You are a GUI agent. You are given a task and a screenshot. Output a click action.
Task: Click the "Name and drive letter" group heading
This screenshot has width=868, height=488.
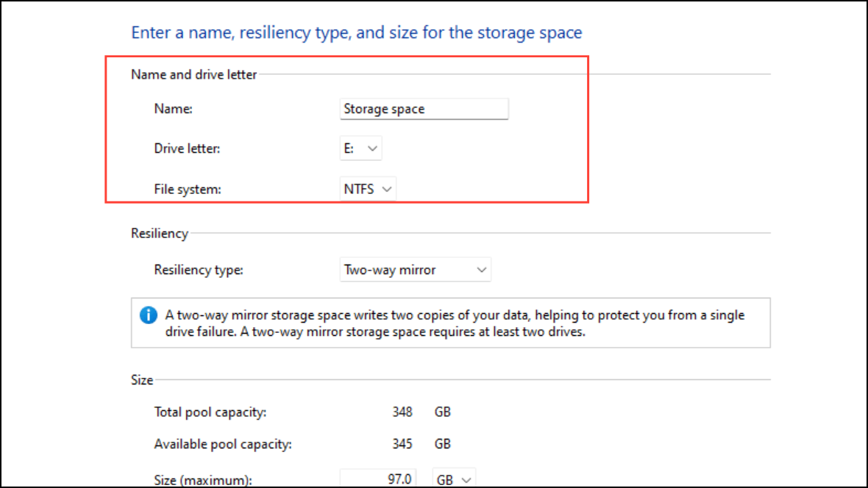(x=194, y=74)
